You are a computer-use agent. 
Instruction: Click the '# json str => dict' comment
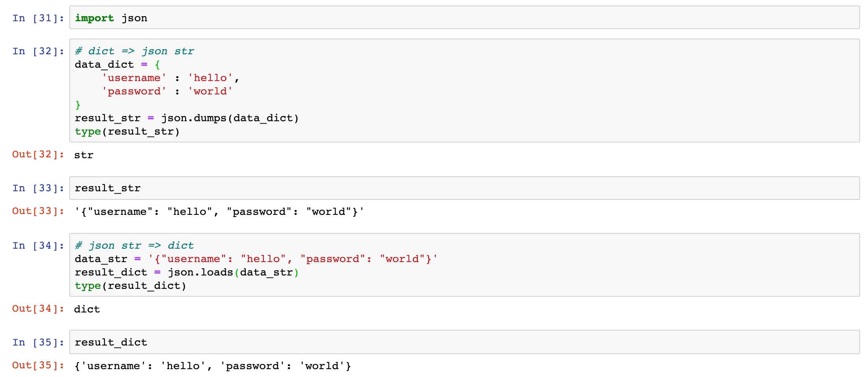pyautogui.click(x=134, y=246)
